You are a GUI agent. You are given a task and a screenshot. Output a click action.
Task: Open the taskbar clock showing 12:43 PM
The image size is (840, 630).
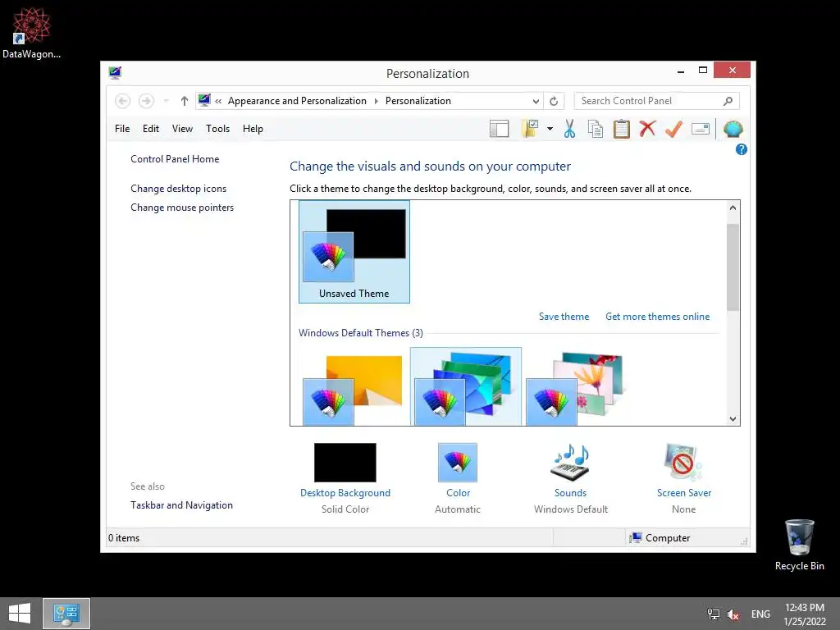point(805,614)
